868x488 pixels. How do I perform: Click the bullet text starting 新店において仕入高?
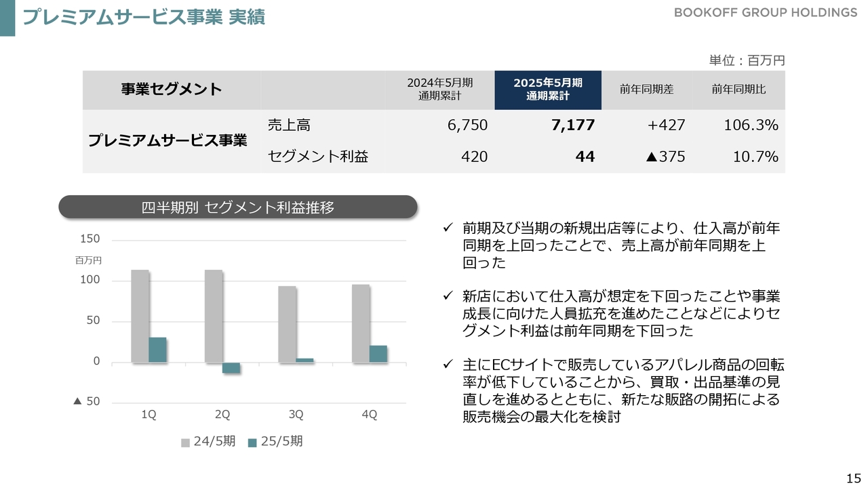coord(621,314)
